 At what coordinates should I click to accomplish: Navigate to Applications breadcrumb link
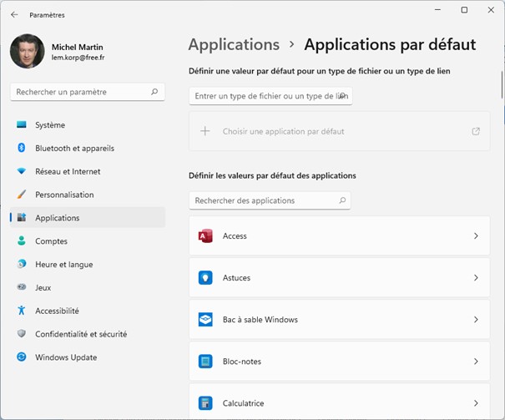(x=234, y=45)
